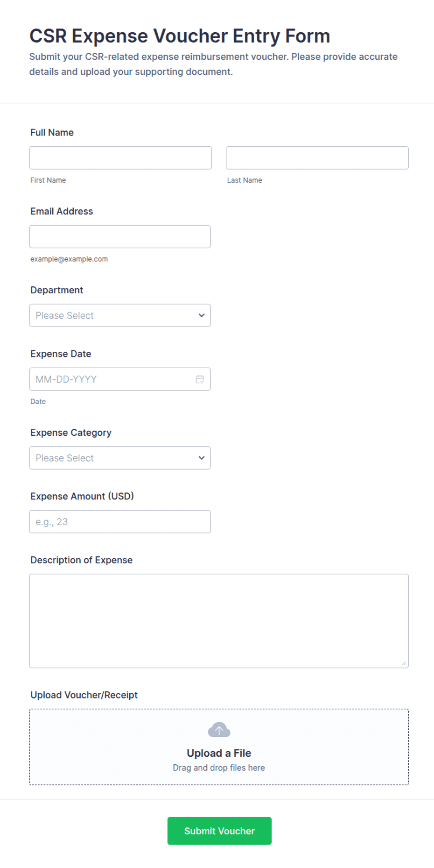Screen dimensions: 434x868
Task: Click the calendar icon in Expense Date
Action: (x=200, y=379)
